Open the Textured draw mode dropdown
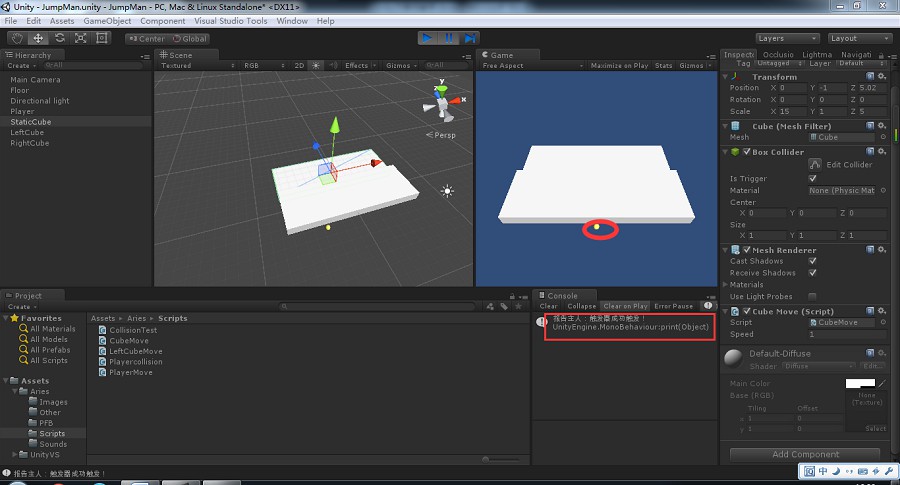 (197, 65)
